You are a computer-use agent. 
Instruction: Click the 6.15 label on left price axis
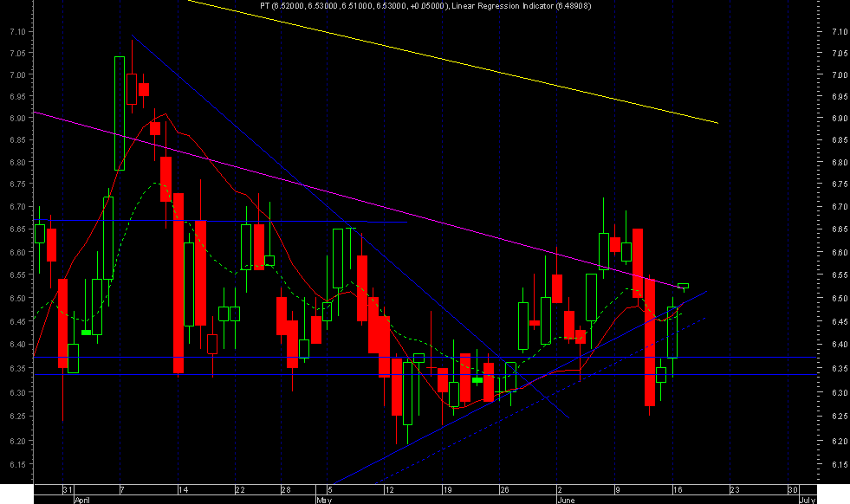18,464
